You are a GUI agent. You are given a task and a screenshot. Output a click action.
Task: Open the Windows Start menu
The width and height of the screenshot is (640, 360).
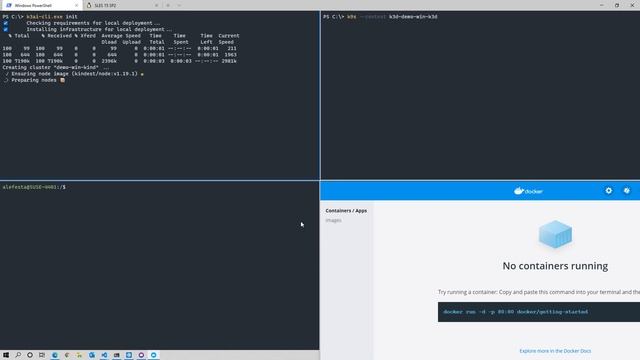(6, 355)
